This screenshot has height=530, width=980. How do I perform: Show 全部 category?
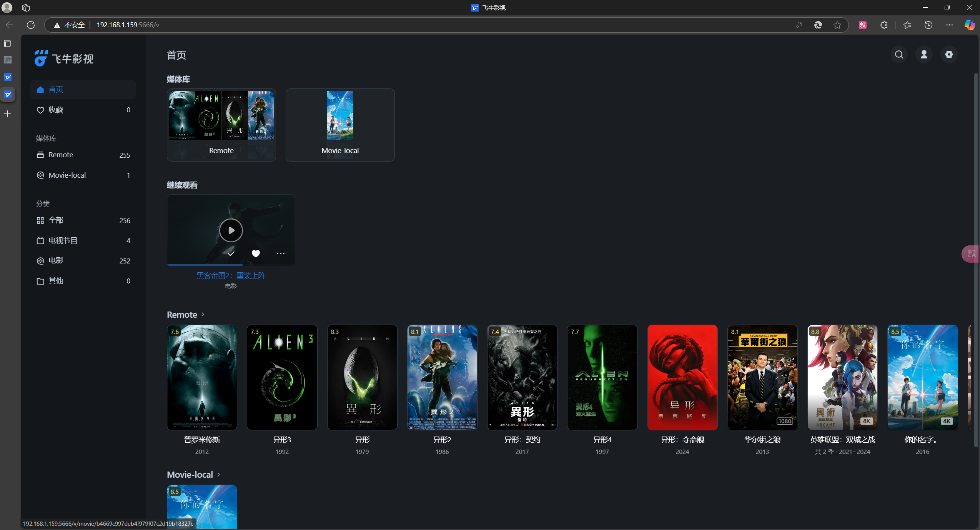[83, 220]
